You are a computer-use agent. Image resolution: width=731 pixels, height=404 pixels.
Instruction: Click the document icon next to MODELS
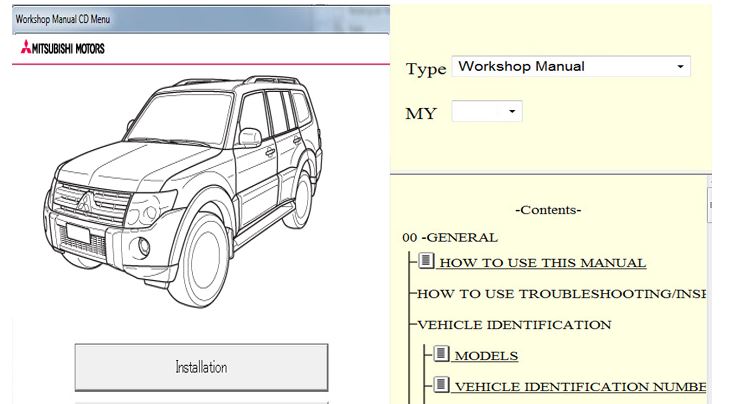pos(442,354)
